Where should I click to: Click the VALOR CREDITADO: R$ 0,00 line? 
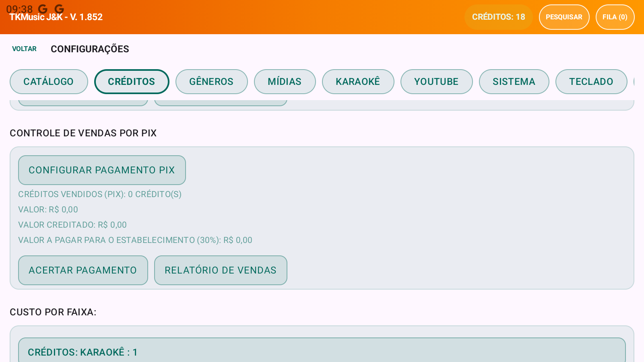click(x=72, y=225)
